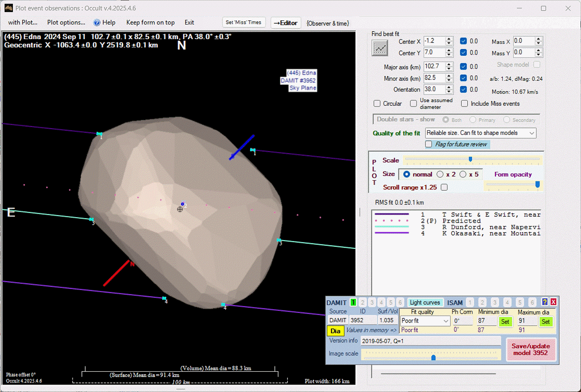The height and width of the screenshot is (392, 581).
Task: Select the x 2 size radio button
Action: (x=440, y=174)
